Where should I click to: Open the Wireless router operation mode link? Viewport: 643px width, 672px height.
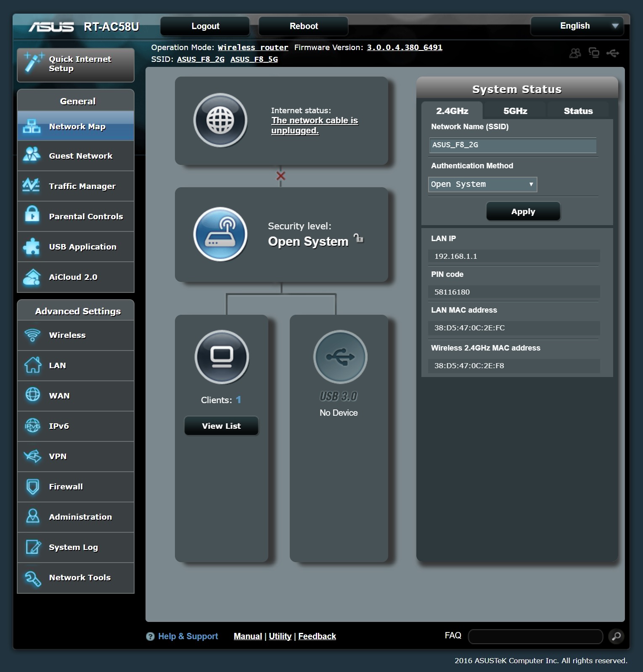[253, 48]
